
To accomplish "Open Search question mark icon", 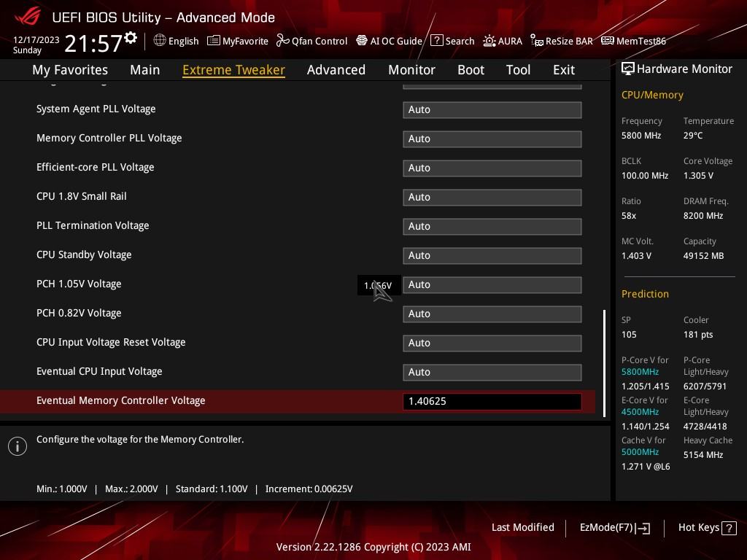I will [x=436, y=41].
